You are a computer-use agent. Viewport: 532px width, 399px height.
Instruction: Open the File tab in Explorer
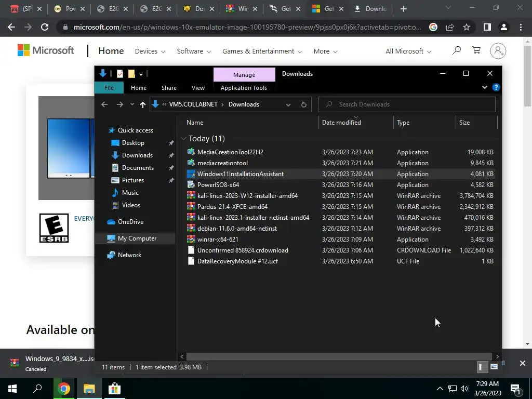[109, 87]
